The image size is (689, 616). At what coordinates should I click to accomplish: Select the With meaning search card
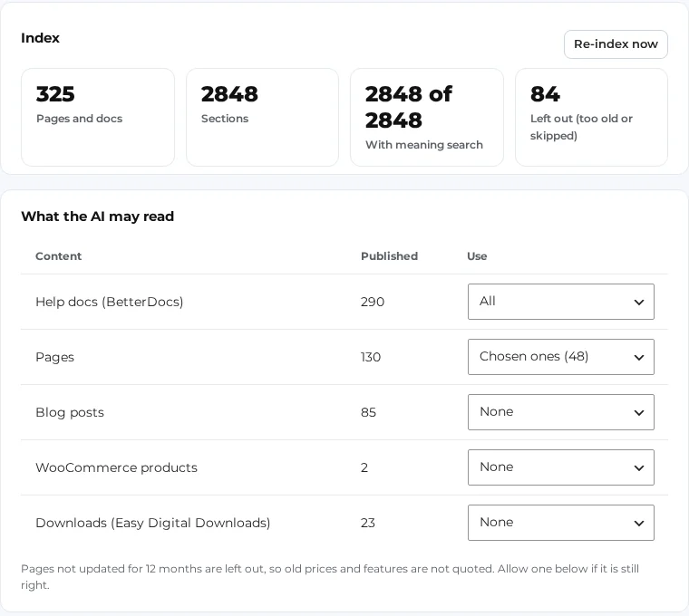point(427,117)
